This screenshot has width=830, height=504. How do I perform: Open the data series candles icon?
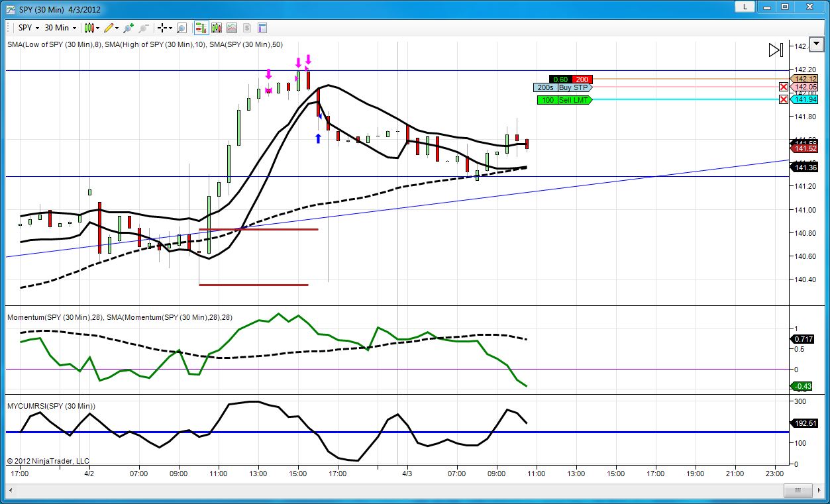(217, 28)
